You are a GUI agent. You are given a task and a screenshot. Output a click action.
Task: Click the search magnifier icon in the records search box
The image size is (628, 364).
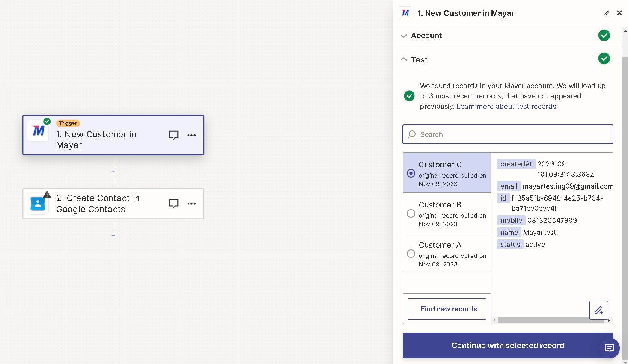click(412, 134)
